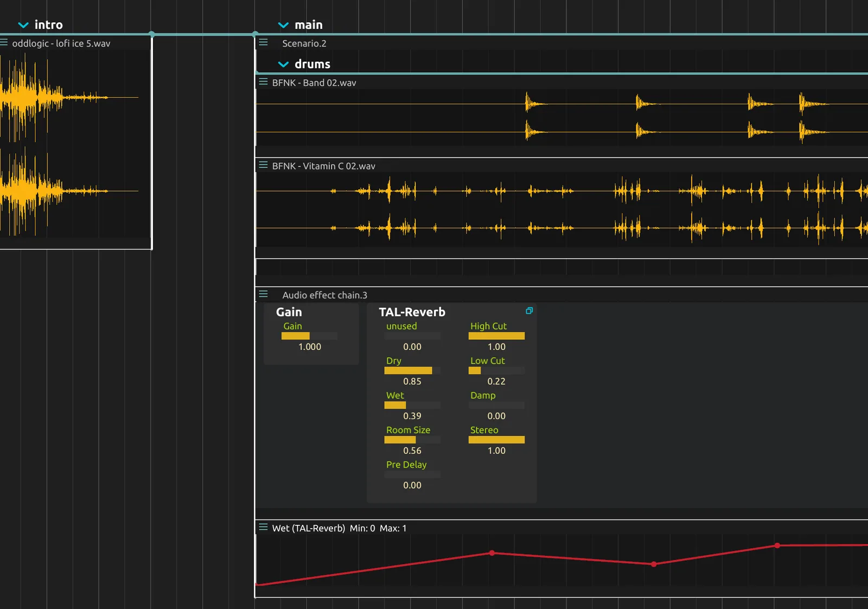868x609 pixels.
Task: Adjust TAL-Reverb Stereo slider
Action: 496,440
